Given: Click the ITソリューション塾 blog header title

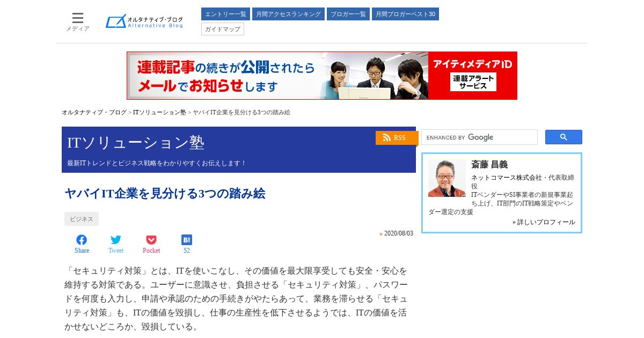Looking at the screenshot, I should coord(136,143).
